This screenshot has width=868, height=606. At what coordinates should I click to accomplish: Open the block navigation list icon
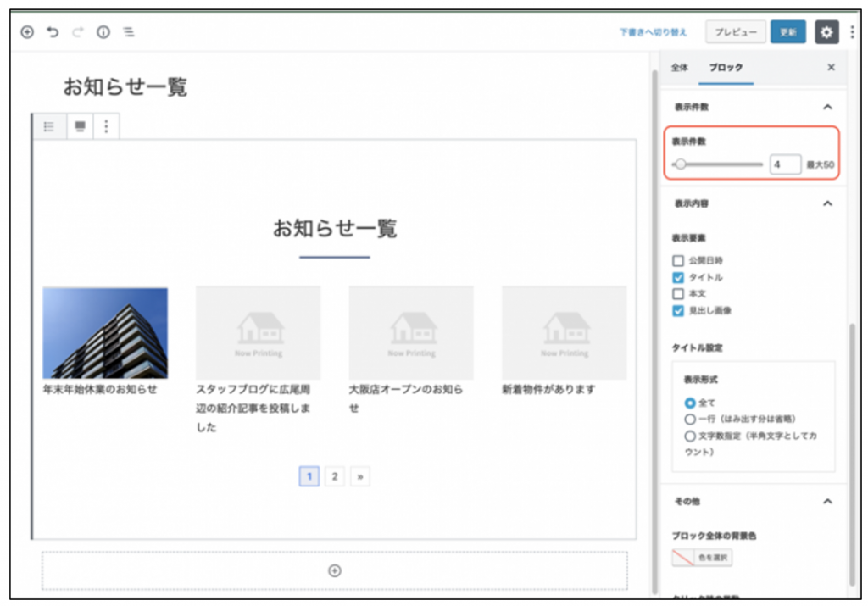point(129,32)
